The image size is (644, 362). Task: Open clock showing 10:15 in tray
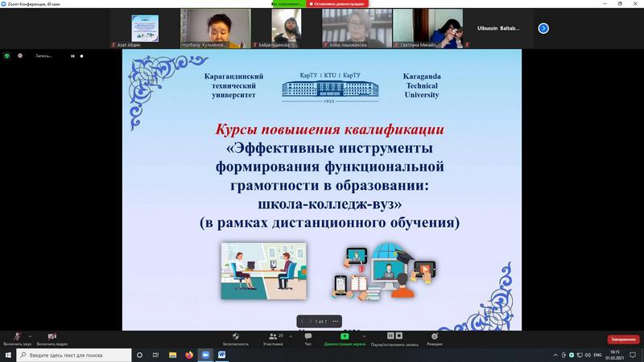pyautogui.click(x=615, y=355)
